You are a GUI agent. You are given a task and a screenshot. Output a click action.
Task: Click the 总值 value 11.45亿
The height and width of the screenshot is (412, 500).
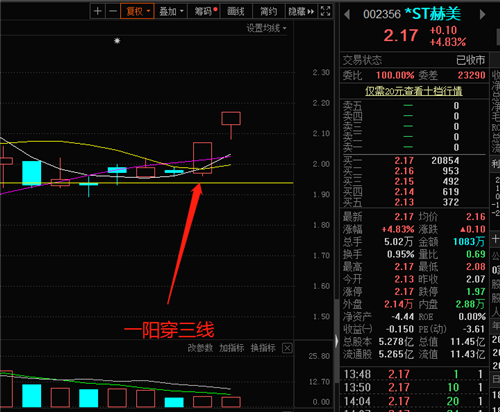click(x=468, y=342)
